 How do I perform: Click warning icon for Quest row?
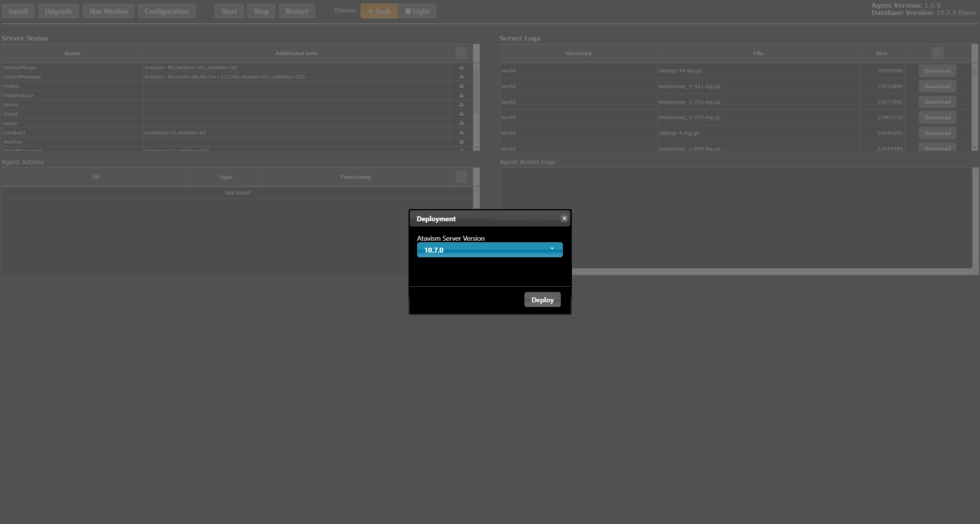(461, 114)
